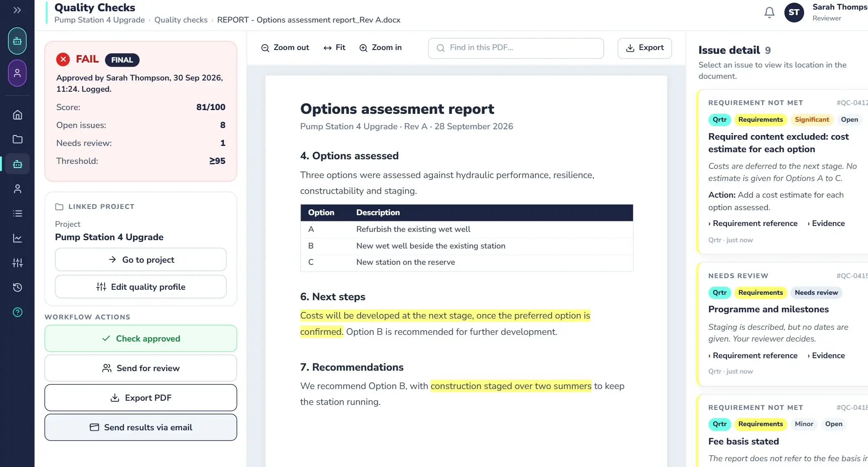Click the Needs review status tag
Image resolution: width=868 pixels, height=467 pixels.
[x=816, y=293]
